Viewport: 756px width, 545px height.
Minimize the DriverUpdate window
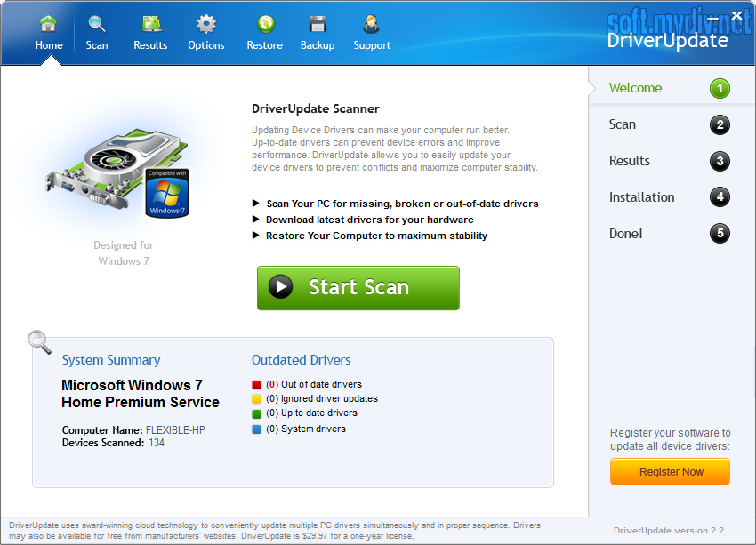[713, 19]
